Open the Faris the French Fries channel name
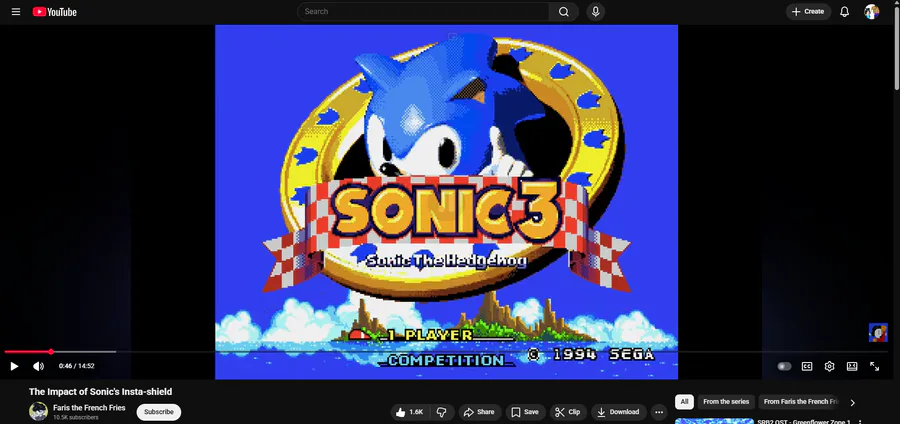This screenshot has height=424, width=900. click(x=89, y=408)
